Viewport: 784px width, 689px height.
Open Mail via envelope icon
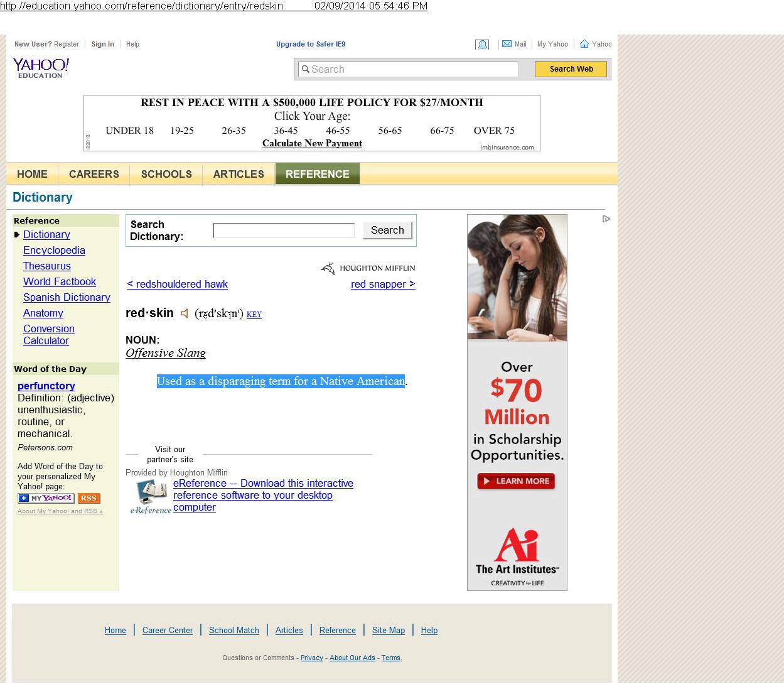[x=507, y=44]
